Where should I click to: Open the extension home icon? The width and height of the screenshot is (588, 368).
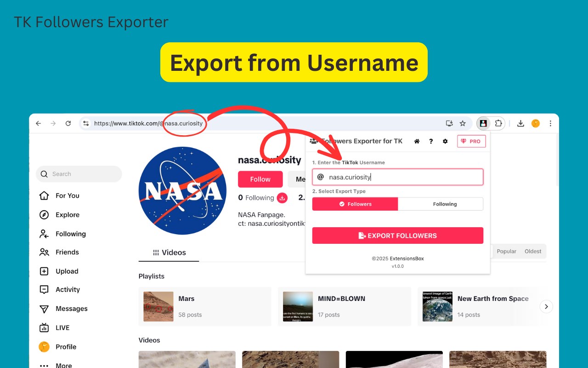coord(417,141)
